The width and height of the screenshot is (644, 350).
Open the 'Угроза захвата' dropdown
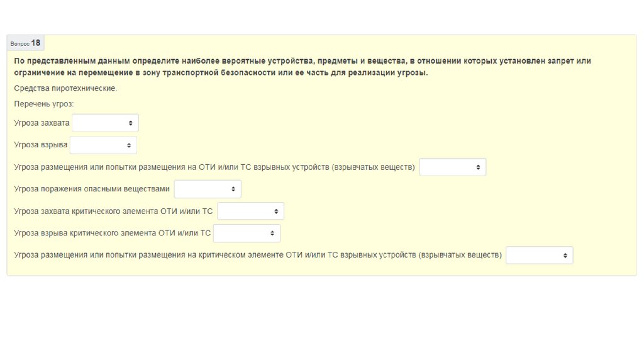[x=105, y=123]
